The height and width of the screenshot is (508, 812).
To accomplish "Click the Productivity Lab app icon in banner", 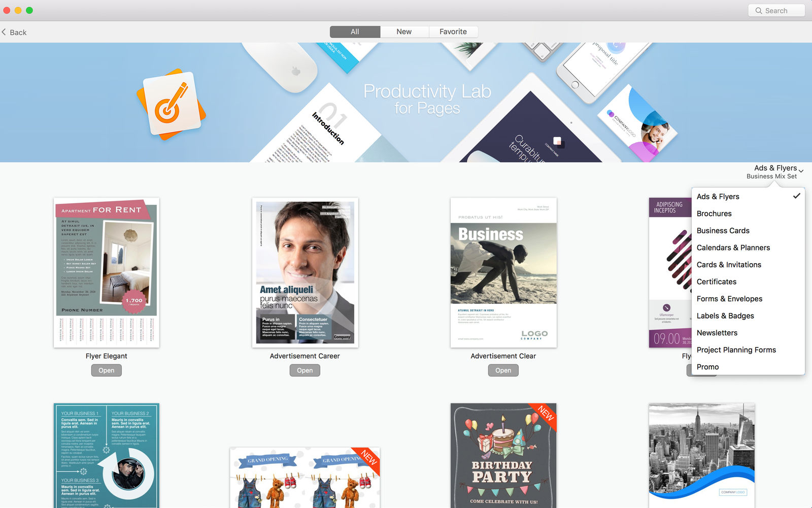I will pos(172,104).
